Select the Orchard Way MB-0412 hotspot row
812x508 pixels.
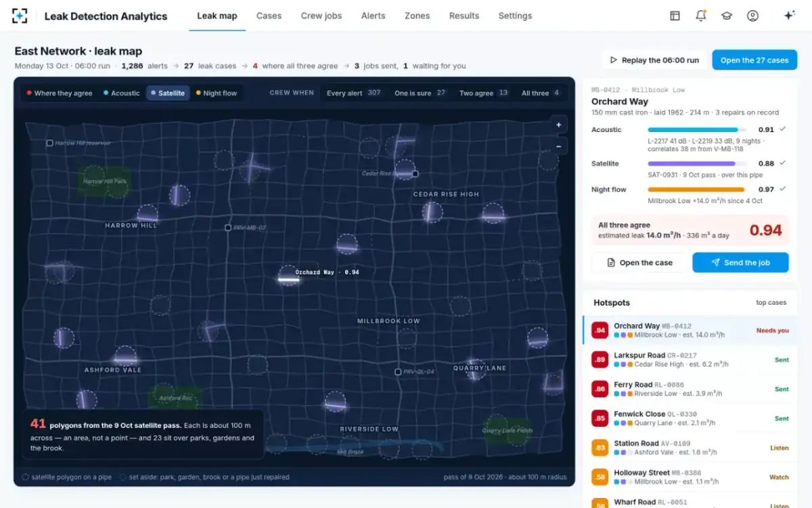click(690, 331)
